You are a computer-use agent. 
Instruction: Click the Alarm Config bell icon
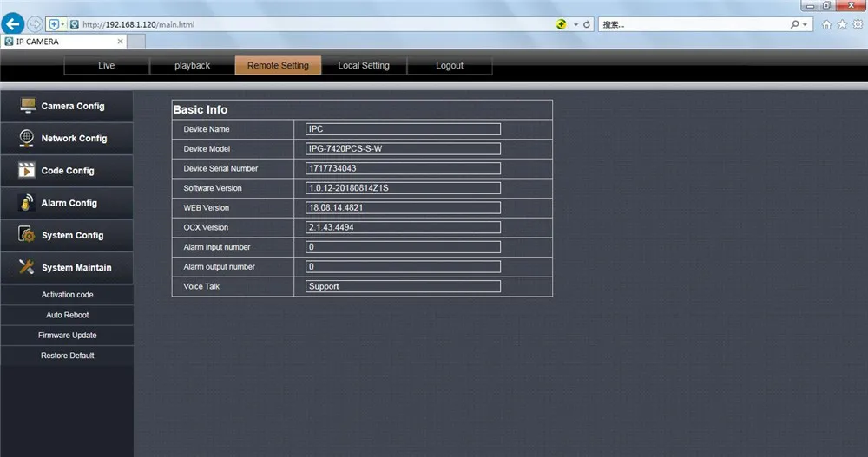[x=26, y=203]
